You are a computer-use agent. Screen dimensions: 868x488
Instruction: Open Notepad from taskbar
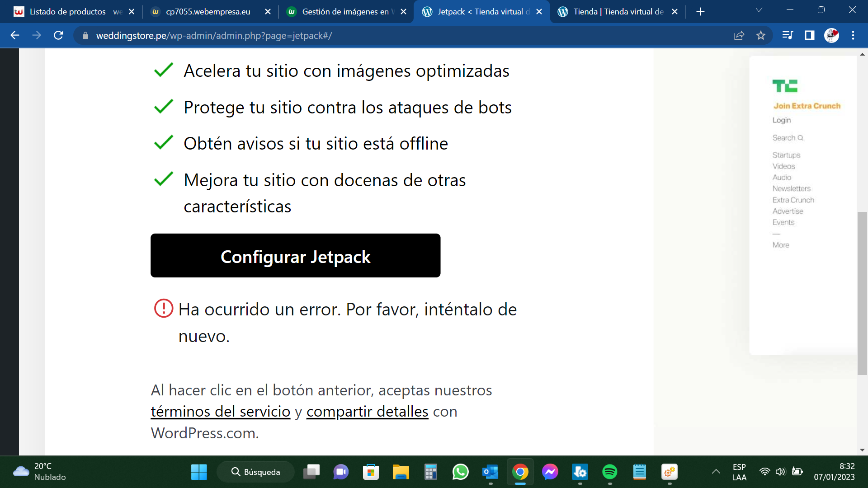pyautogui.click(x=639, y=472)
